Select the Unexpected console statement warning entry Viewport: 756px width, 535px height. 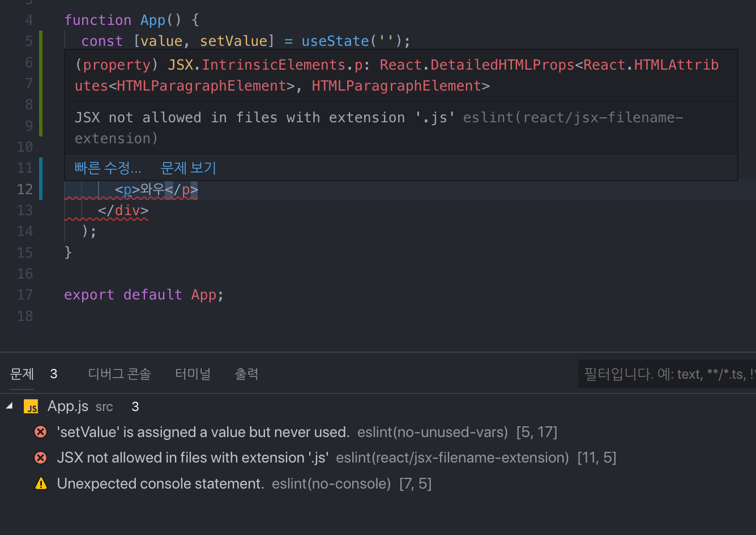161,484
